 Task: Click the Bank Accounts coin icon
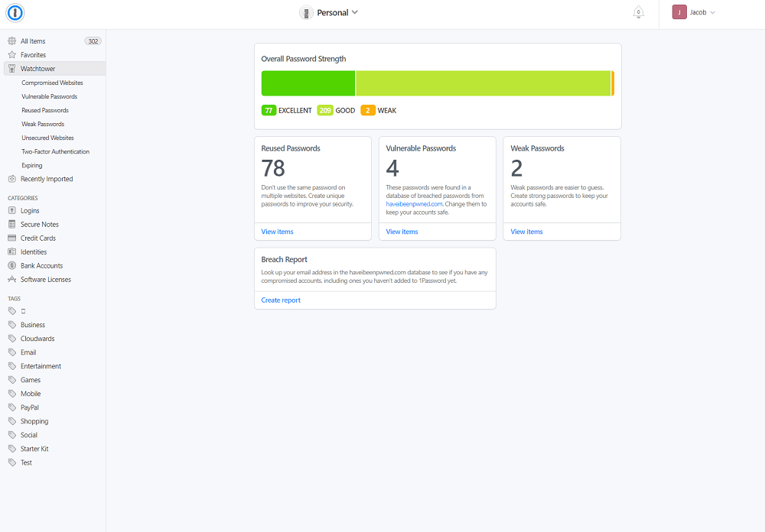12,265
